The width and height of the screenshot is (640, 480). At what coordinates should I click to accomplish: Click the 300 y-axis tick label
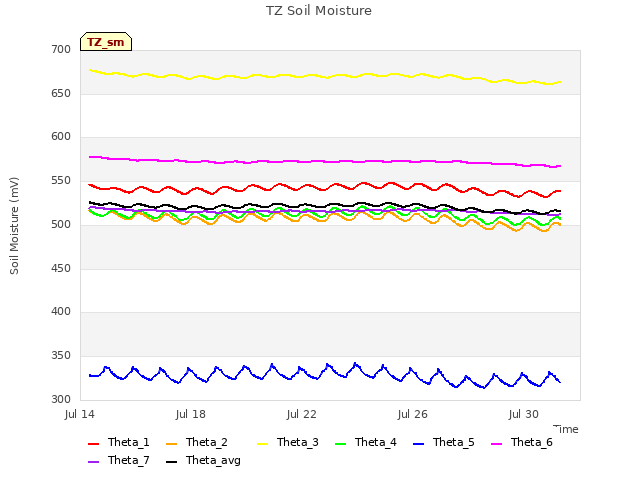(x=61, y=399)
